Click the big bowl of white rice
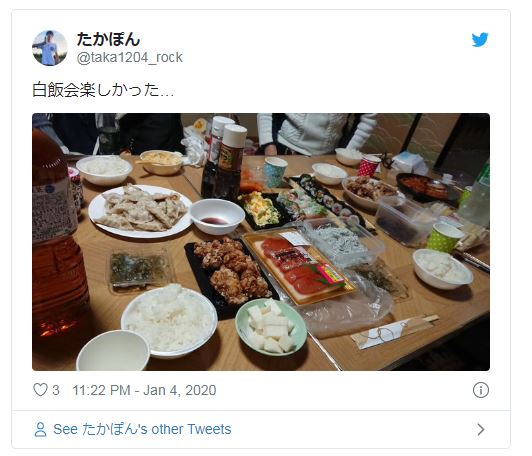This screenshot has width=532, height=456. click(x=169, y=320)
